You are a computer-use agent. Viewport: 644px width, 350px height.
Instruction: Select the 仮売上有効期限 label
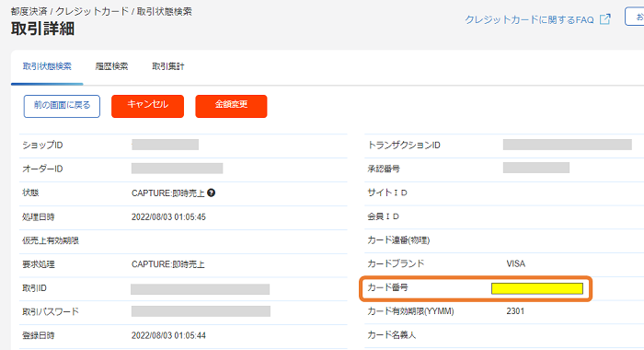tap(51, 240)
